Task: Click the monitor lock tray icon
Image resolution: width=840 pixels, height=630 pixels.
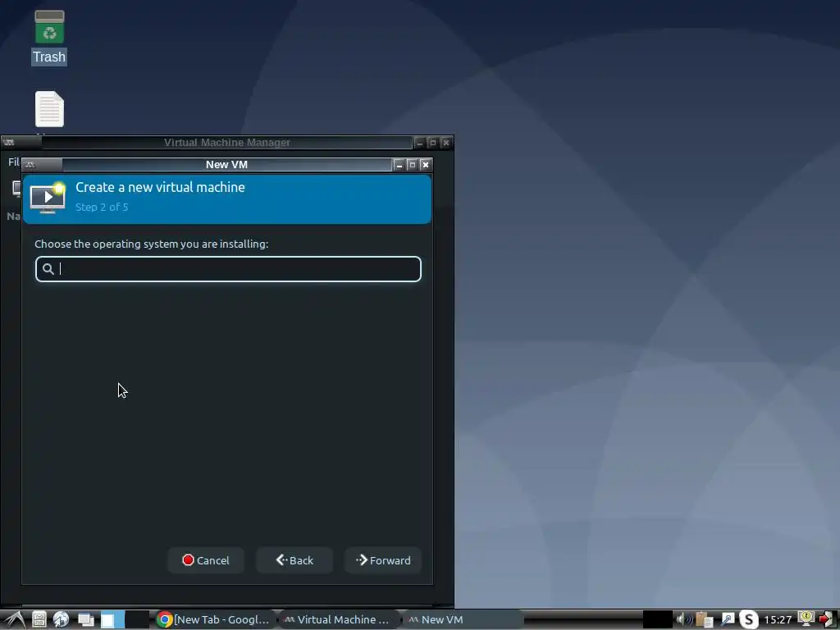Action: [806, 619]
